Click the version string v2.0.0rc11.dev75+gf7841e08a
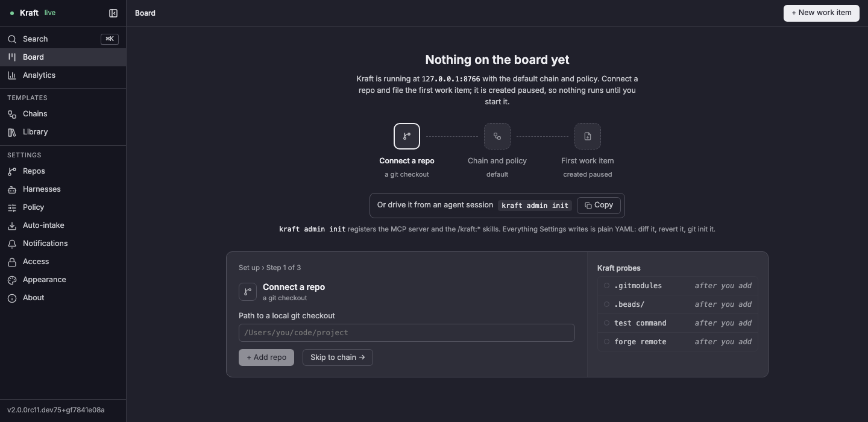 point(56,410)
